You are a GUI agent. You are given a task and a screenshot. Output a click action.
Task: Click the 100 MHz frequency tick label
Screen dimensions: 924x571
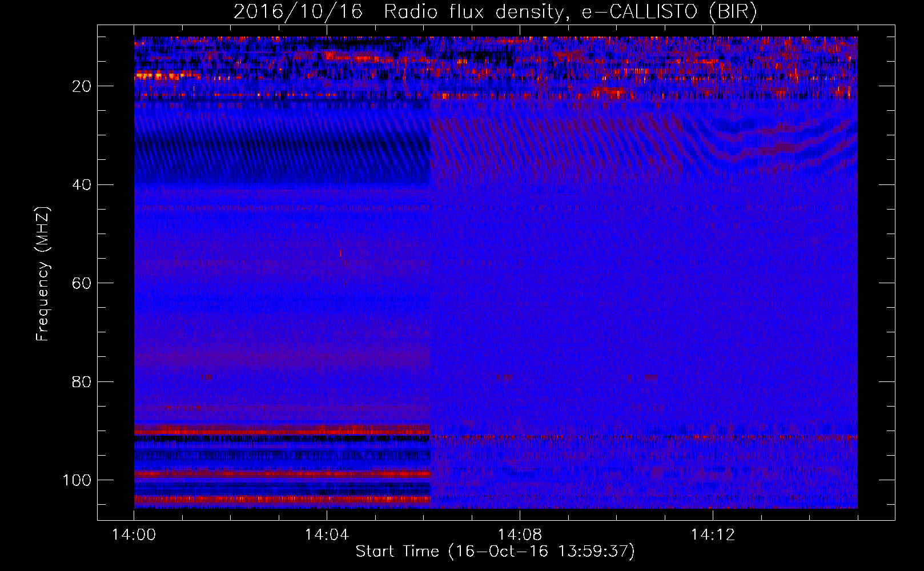tap(77, 480)
